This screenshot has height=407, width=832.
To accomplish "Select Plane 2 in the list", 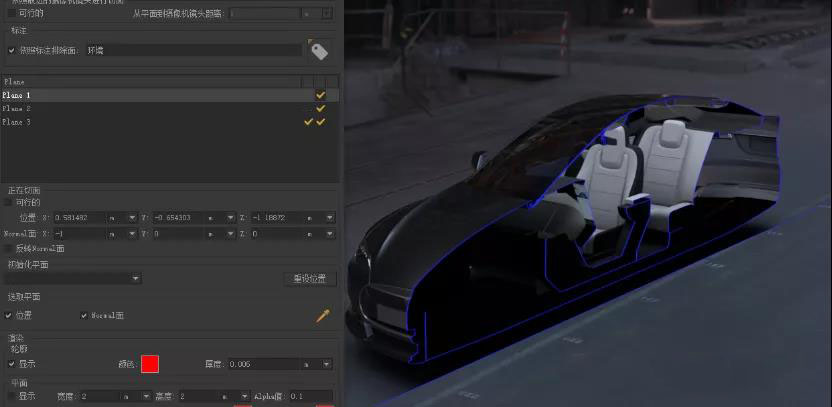I will click(x=17, y=108).
